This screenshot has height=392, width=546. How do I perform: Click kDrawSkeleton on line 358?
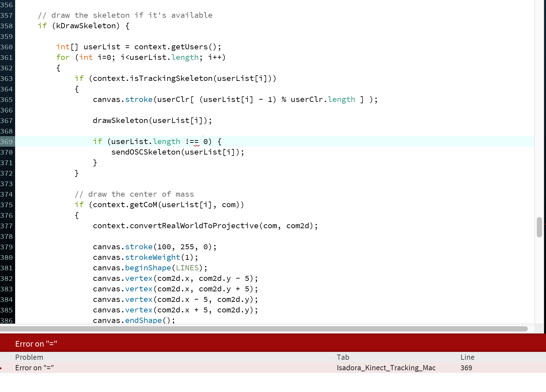[x=86, y=26]
